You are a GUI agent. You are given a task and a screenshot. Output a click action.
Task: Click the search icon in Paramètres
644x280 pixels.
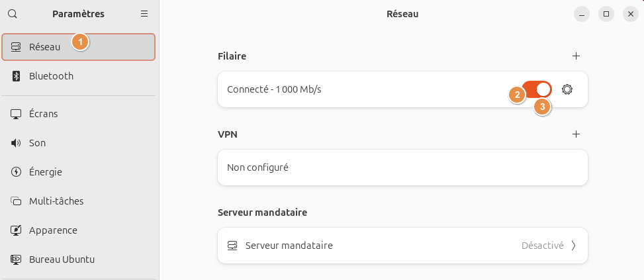(x=13, y=13)
